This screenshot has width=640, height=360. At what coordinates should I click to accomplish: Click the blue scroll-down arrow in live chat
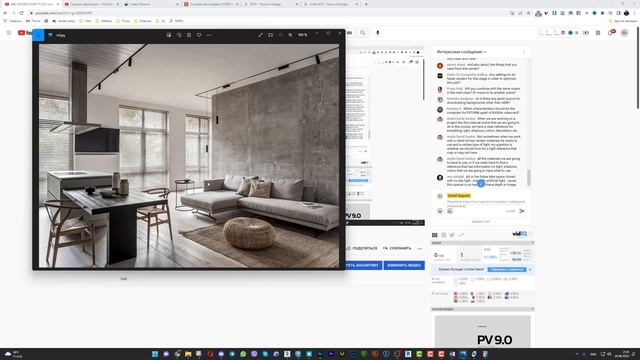481,183
